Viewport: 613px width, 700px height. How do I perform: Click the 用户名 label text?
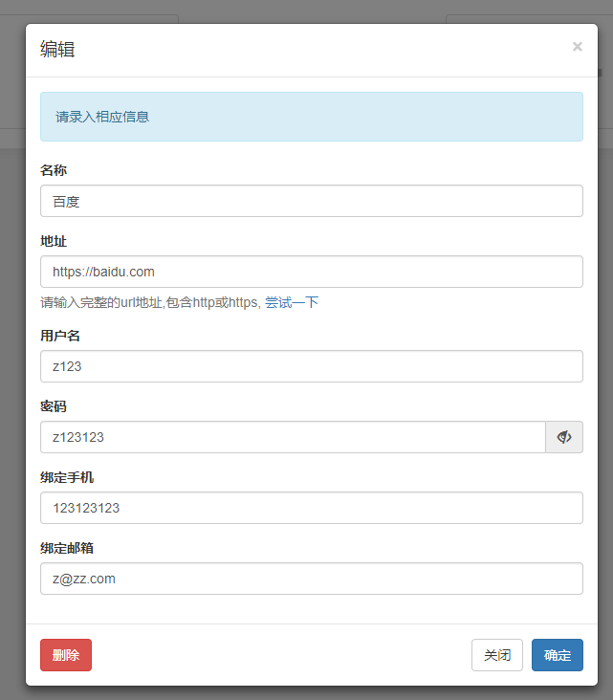click(x=60, y=336)
